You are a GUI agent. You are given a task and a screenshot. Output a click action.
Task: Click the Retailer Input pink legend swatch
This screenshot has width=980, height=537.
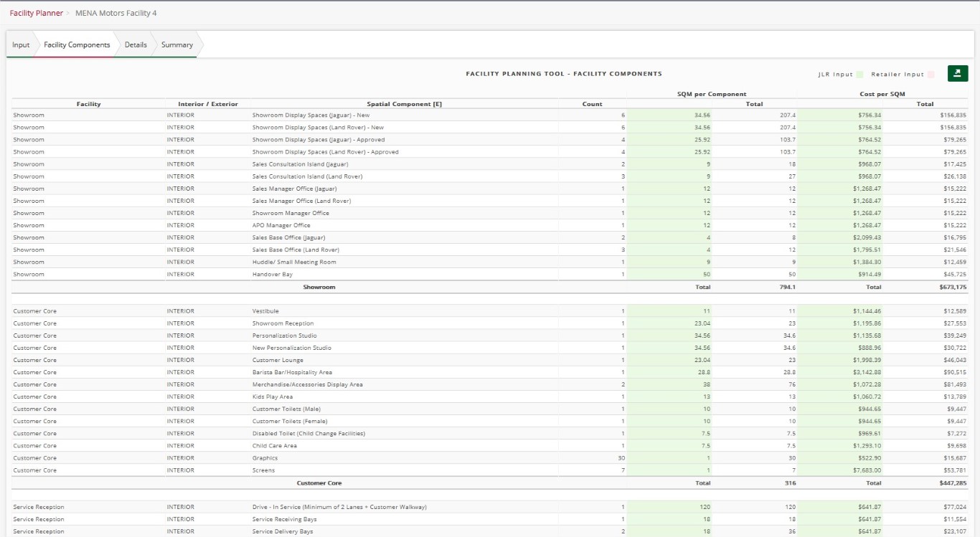coord(930,75)
